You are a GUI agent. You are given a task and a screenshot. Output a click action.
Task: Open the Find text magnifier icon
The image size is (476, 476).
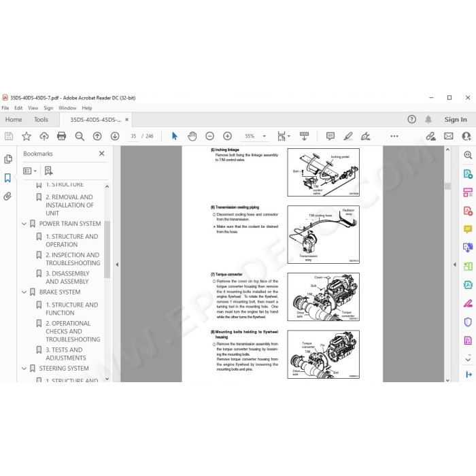tap(80, 136)
